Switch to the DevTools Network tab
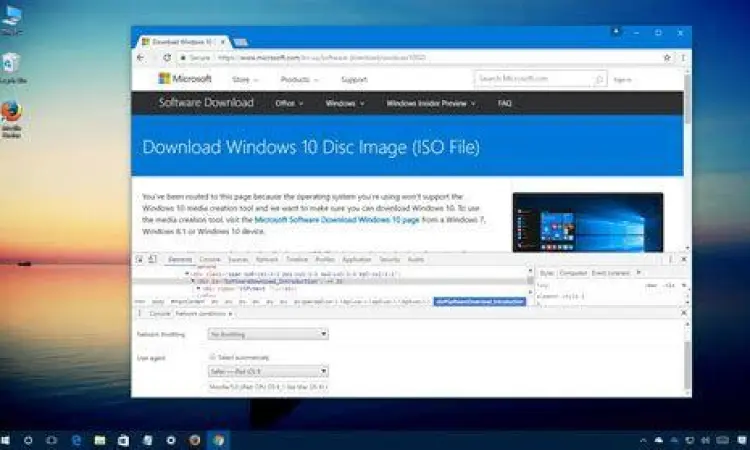Viewport: 750px width, 450px height. pos(267,259)
